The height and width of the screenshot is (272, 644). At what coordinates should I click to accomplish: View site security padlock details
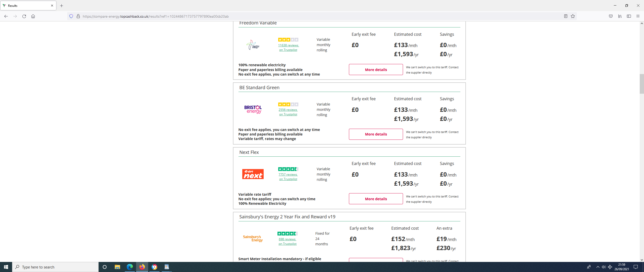click(x=78, y=16)
